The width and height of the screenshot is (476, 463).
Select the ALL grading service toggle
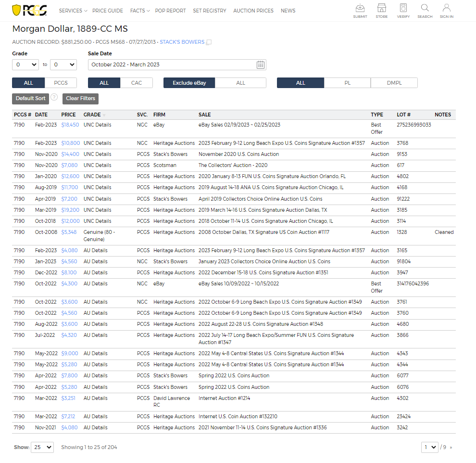tap(28, 83)
